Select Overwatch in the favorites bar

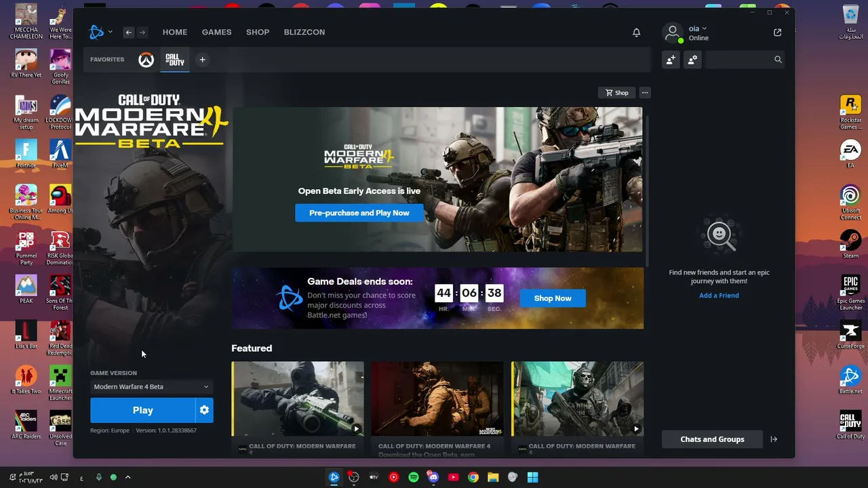146,60
